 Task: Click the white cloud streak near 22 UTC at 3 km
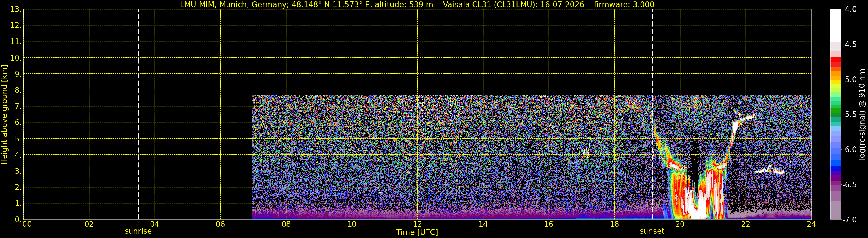(770, 170)
